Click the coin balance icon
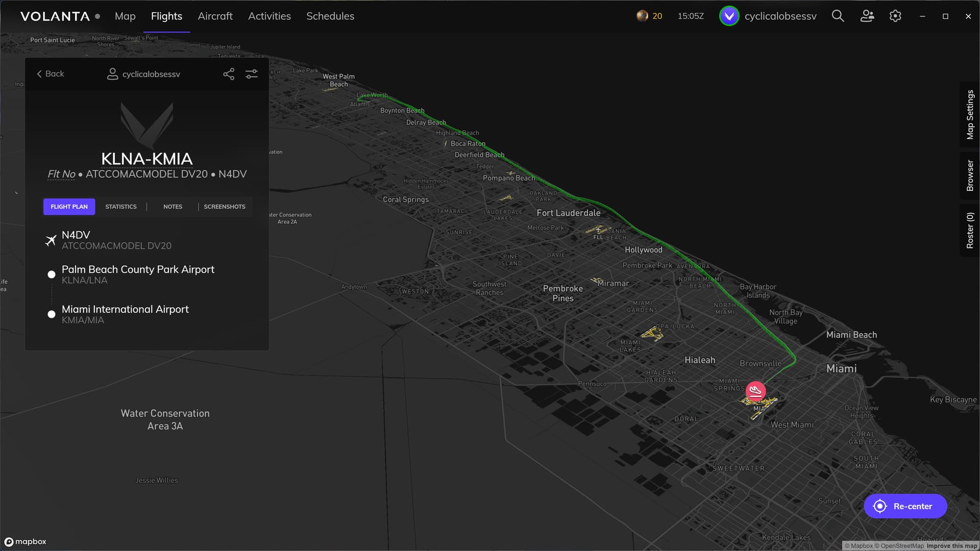980x551 pixels. 642,16
